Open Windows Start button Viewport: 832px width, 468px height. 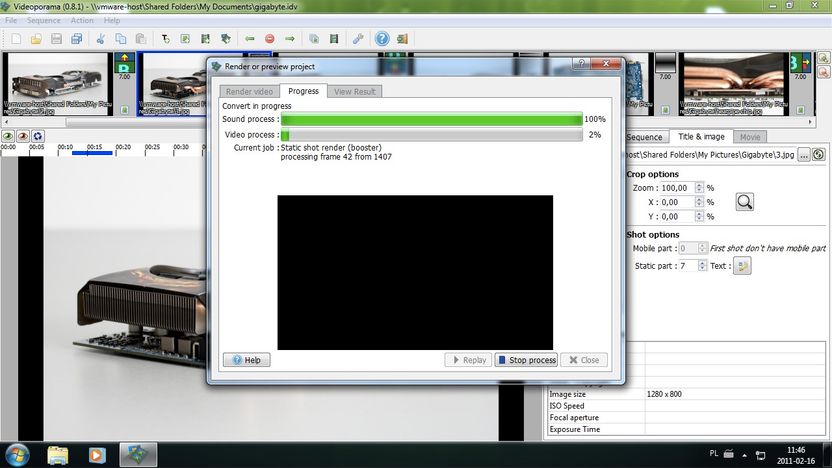click(x=17, y=455)
